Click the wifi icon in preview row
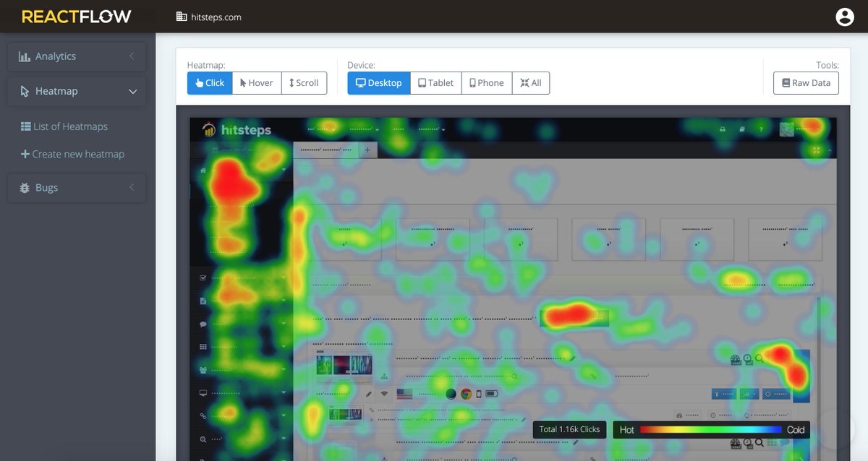This screenshot has width=868, height=461. (384, 394)
